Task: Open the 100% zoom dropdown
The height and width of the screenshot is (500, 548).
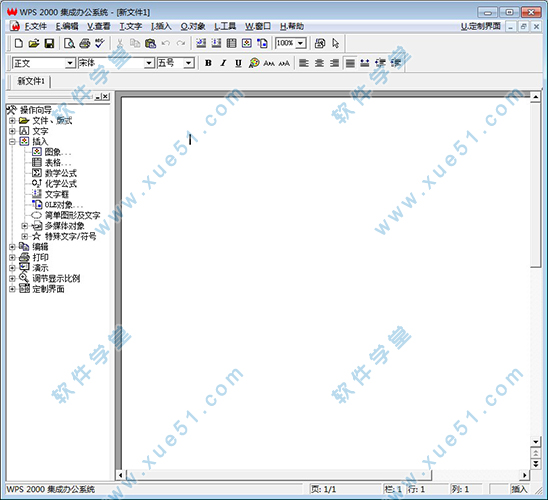Action: point(301,43)
